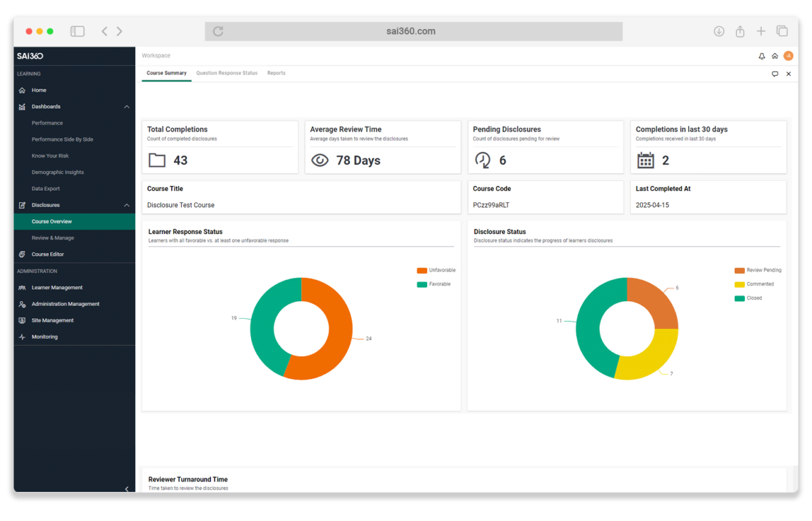Viewport: 812px width, 521px height.
Task: Go to Performance Side By Side dashboard
Action: (62, 139)
